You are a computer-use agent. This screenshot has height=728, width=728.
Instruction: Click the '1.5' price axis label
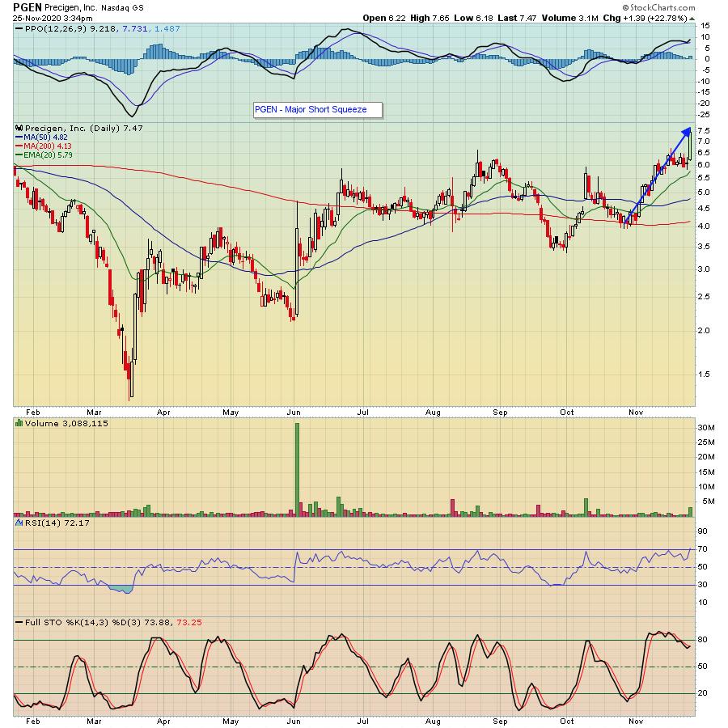(704, 375)
